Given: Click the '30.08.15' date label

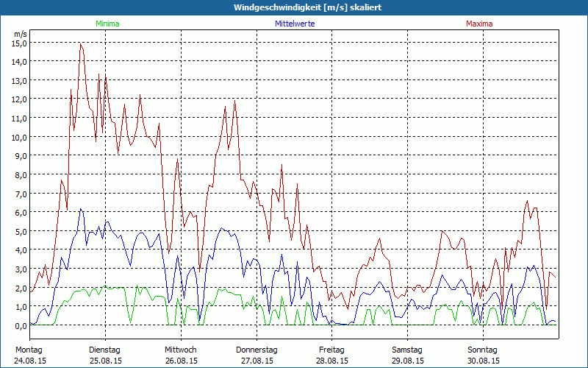Looking at the screenshot, I should [x=484, y=361].
